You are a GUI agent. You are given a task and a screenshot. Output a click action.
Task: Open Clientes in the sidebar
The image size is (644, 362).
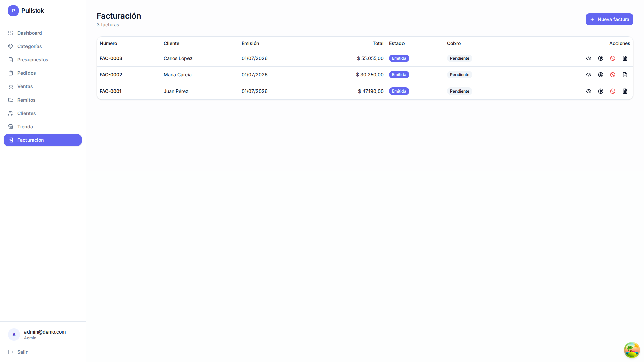43,113
